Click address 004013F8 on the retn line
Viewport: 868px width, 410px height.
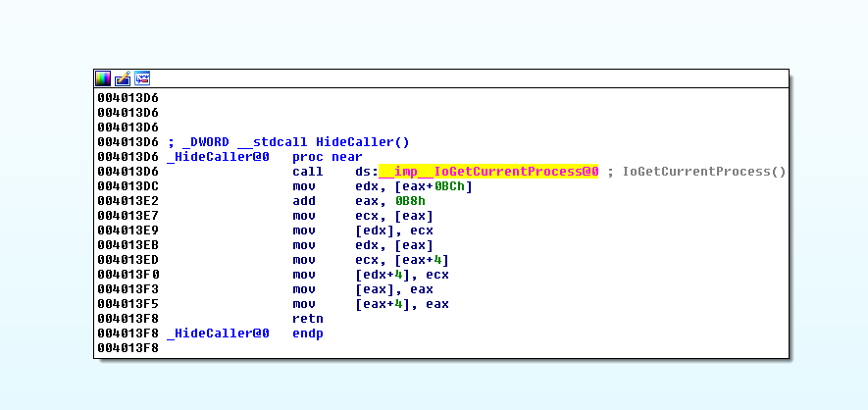coord(128,319)
